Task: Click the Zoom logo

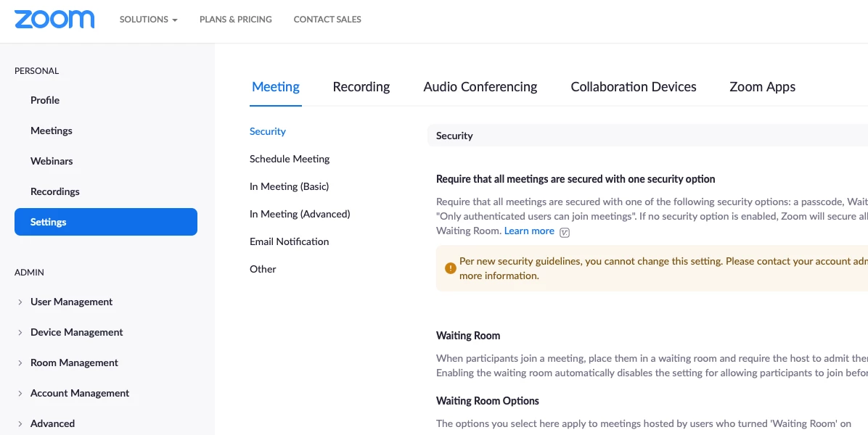Action: (54, 20)
